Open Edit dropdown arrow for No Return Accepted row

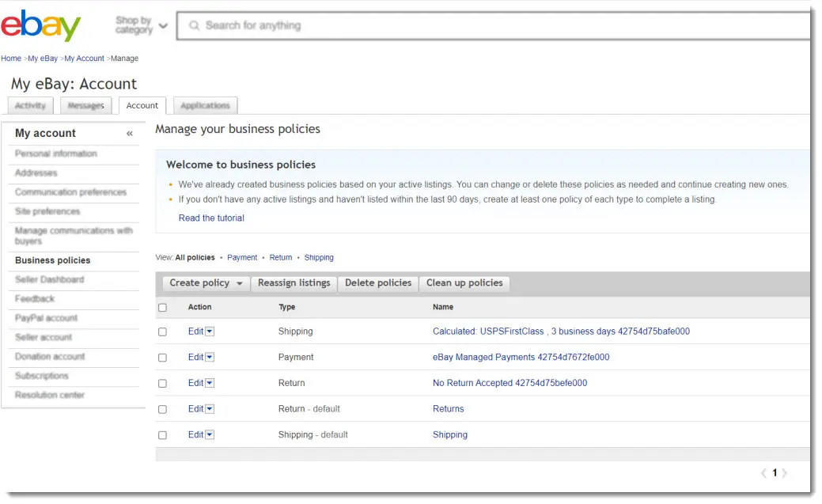210,383
